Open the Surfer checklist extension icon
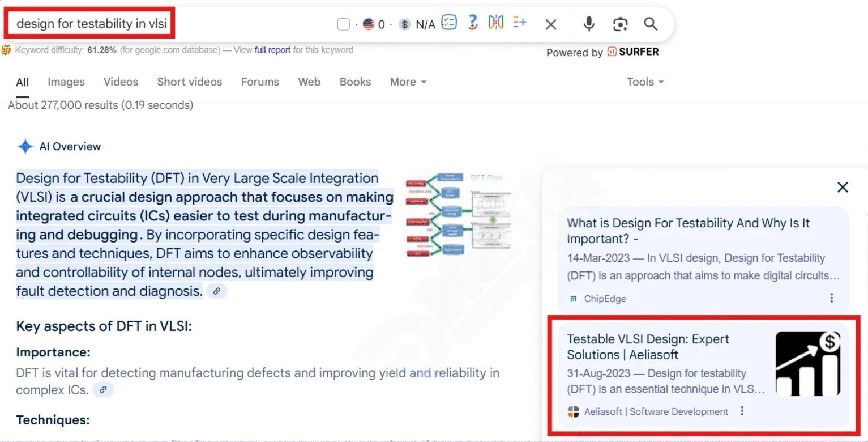The width and height of the screenshot is (868, 442). point(449,23)
